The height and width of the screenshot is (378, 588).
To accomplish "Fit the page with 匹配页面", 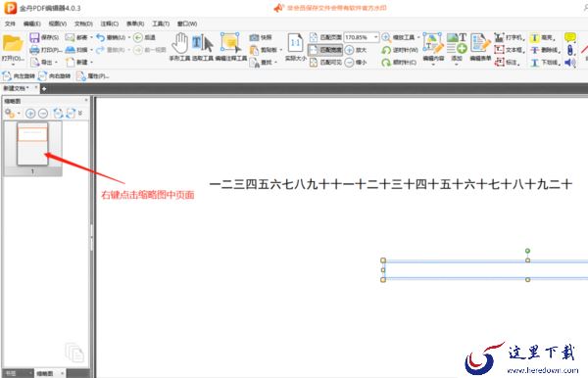I will click(x=325, y=37).
